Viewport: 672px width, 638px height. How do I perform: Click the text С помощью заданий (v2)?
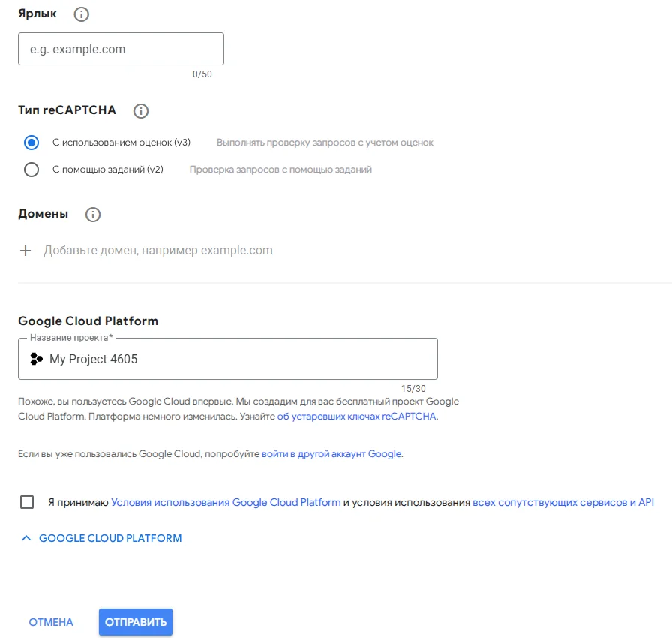107,170
